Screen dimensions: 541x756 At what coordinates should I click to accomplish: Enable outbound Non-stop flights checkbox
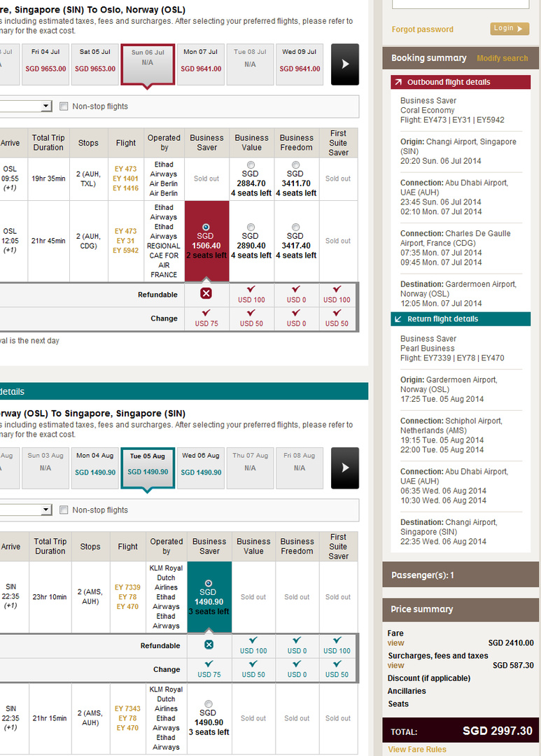(64, 106)
